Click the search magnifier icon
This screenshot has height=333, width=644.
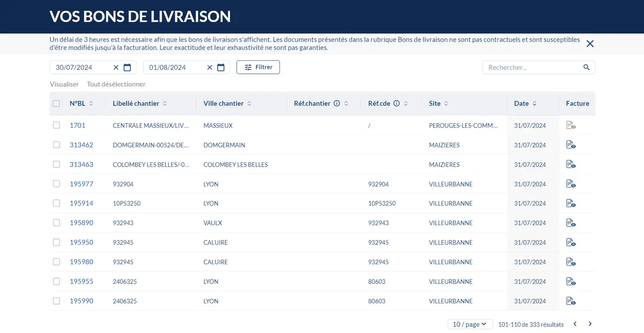pyautogui.click(x=587, y=67)
